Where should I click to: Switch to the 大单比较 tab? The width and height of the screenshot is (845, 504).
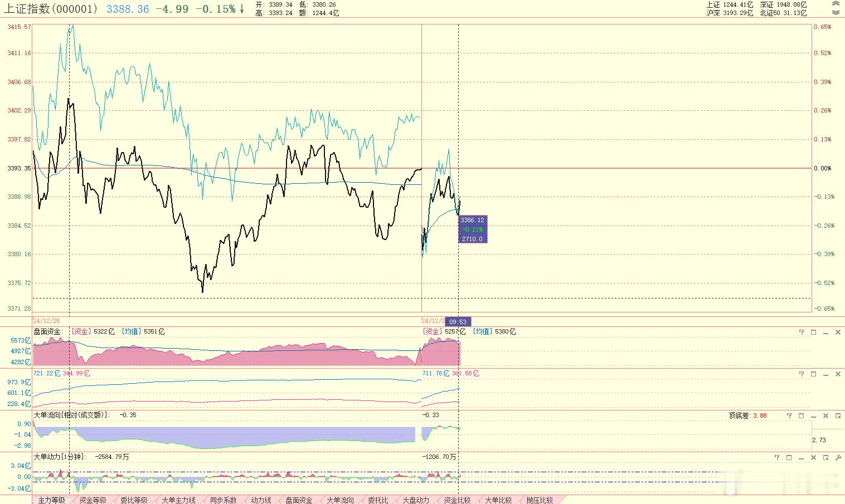tap(499, 500)
